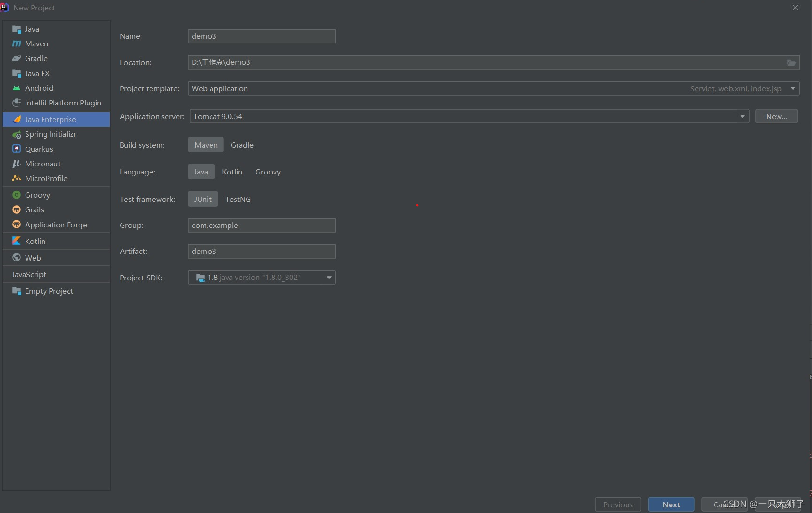Pick the MicroProfile icon
Viewport: 812px width, 513px height.
[x=17, y=179]
